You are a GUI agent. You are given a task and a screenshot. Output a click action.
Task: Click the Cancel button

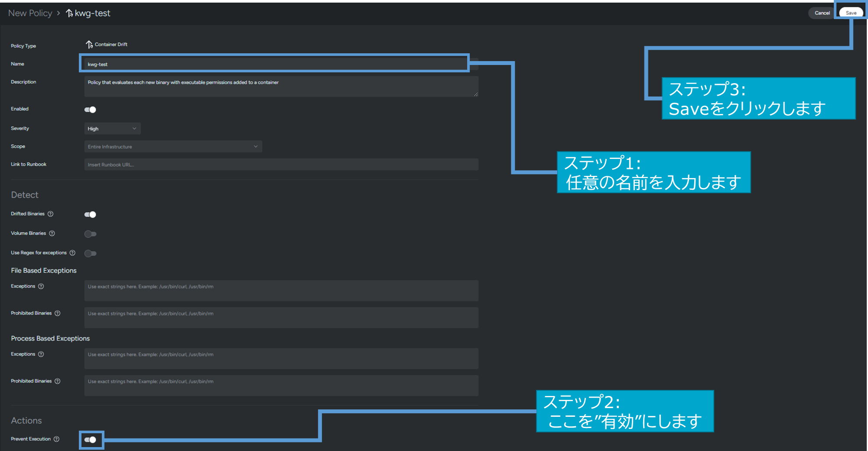[822, 13]
